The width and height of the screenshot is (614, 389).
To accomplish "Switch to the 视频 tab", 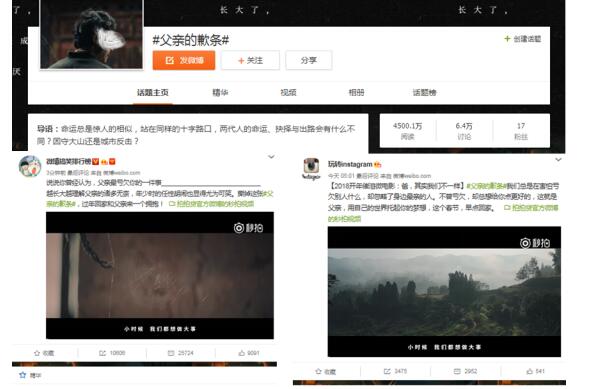I will pyautogui.click(x=288, y=93).
